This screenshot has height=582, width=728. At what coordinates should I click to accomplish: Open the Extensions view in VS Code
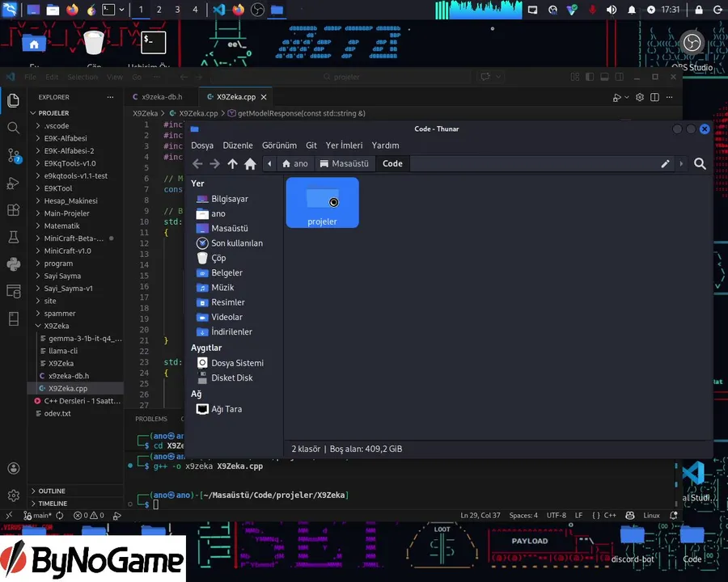14,210
